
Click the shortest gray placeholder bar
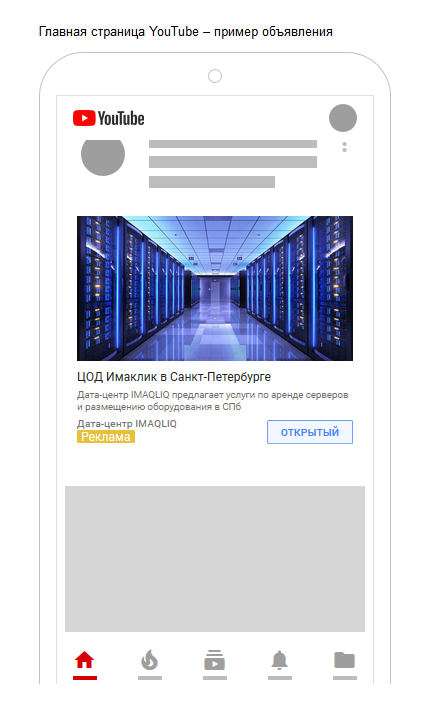pos(212,182)
